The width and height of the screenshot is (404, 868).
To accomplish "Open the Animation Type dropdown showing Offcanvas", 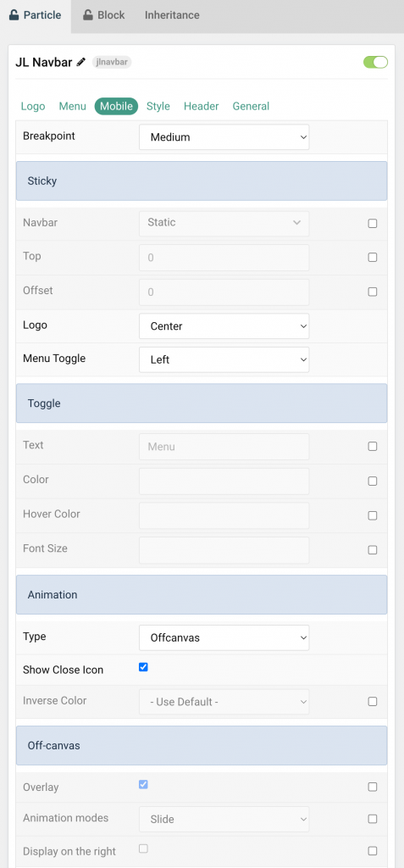I will click(224, 637).
